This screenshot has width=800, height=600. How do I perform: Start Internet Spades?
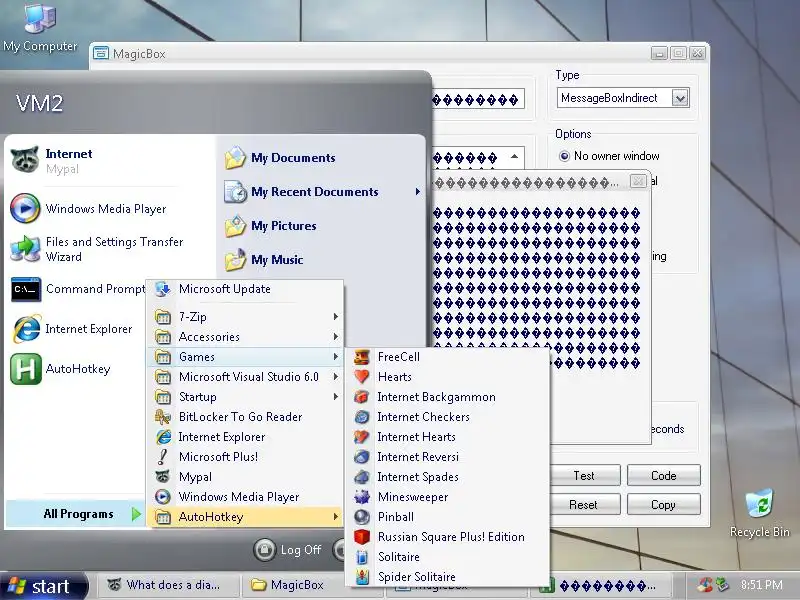447,477
